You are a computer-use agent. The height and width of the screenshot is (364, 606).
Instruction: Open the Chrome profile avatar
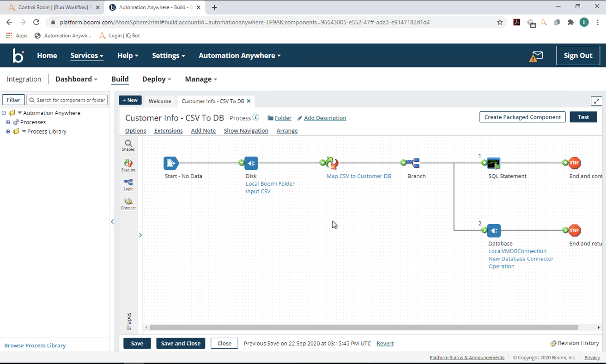click(584, 22)
